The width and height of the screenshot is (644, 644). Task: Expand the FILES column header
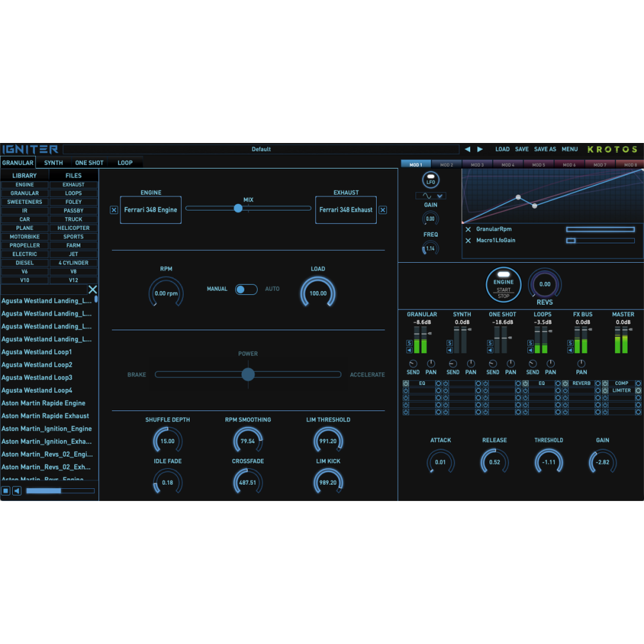click(73, 175)
